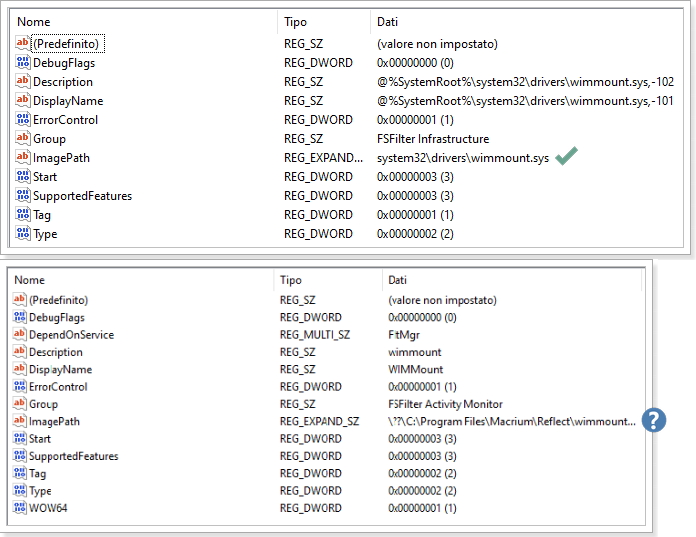Click the REG_EXPAND_SZ type cell
Image resolution: width=696 pixels, height=537 pixels.
point(319,421)
